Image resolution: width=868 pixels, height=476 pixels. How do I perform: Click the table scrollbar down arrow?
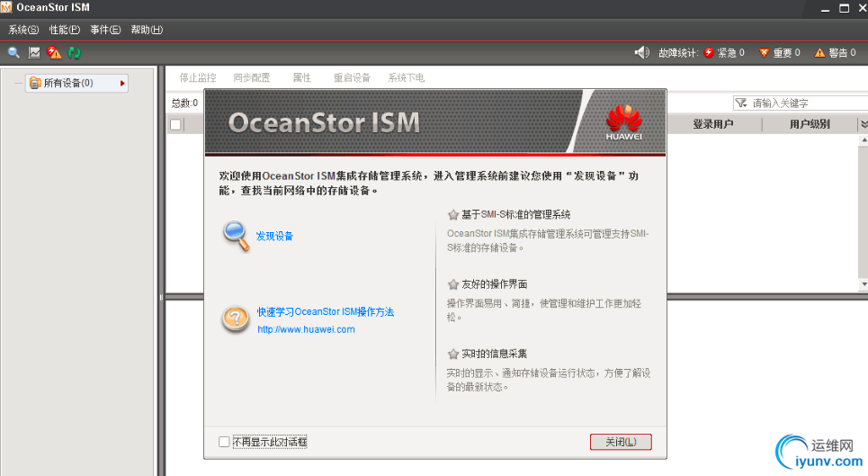864,284
